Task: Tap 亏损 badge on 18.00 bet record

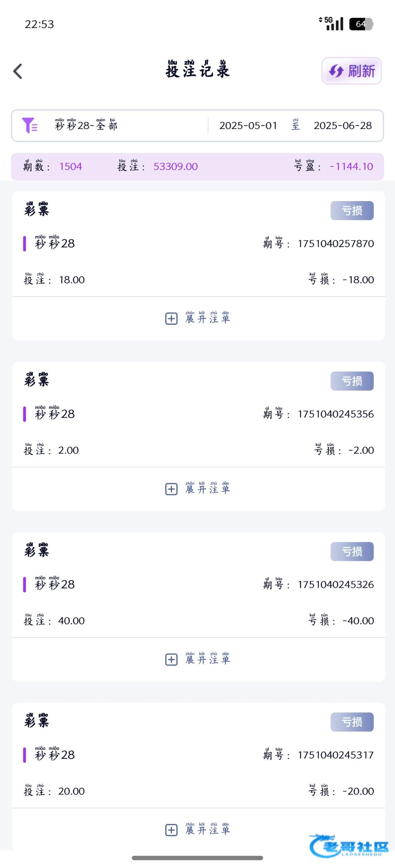Action: [352, 210]
